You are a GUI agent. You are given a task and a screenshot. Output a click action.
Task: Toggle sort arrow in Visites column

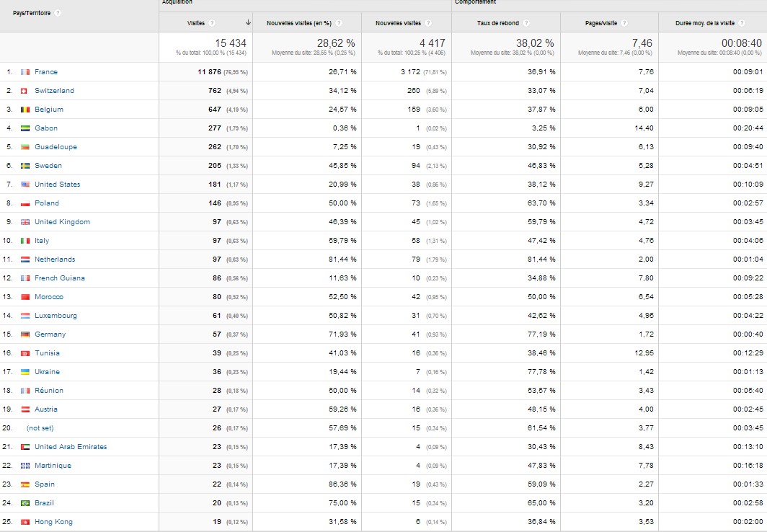(247, 23)
